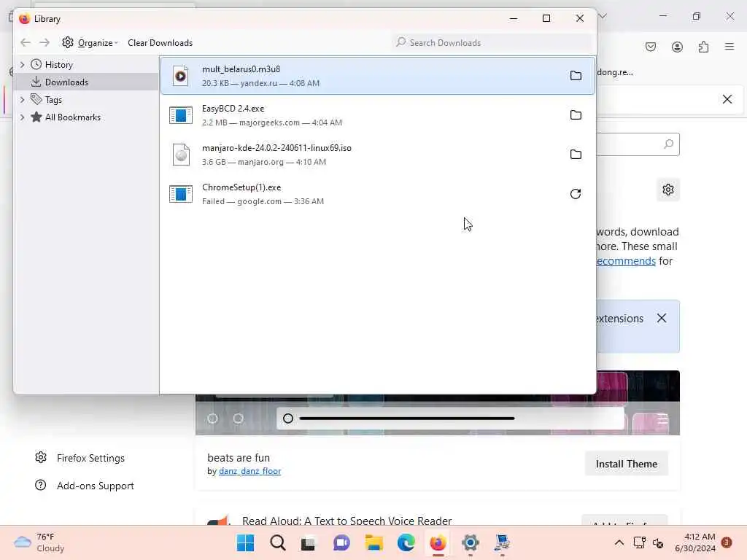Open the Windows Start menu
Screen dimensions: 747x560
pos(245,542)
